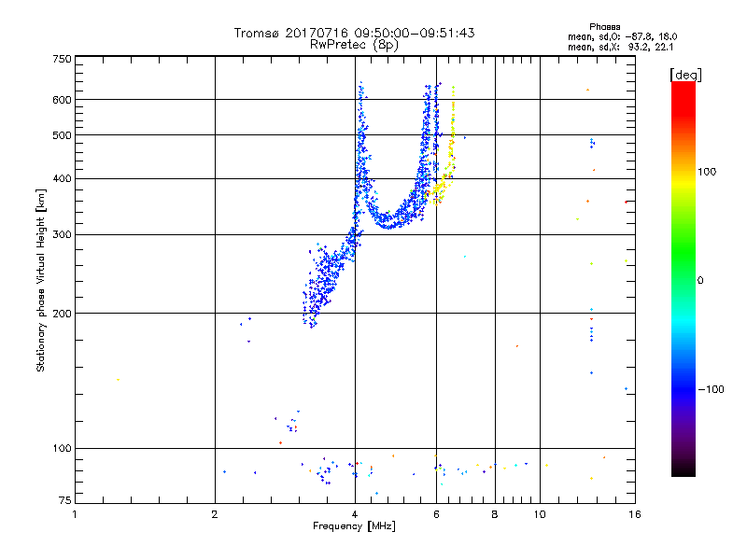This screenshot has width=747, height=560.
Task: Click the y-axis tick label '500'
Action: click(x=62, y=135)
